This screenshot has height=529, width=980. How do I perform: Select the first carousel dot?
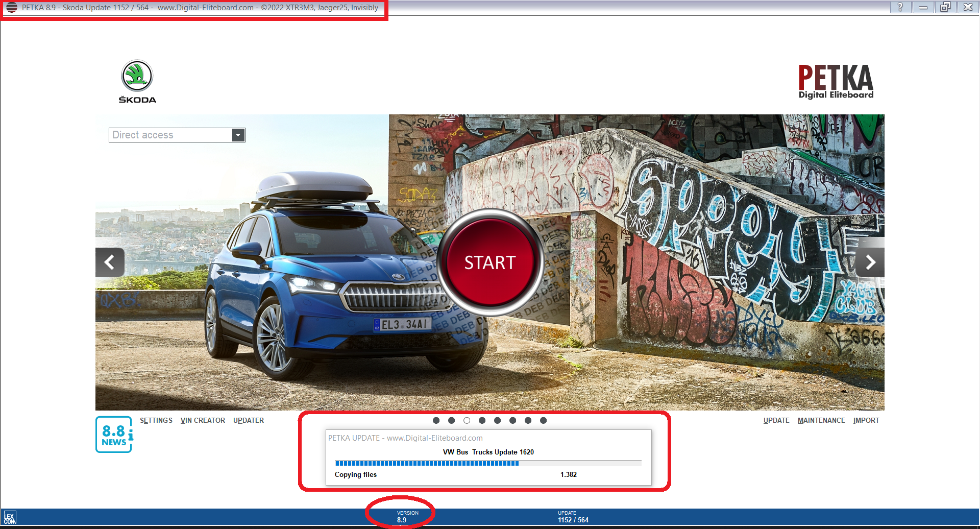click(x=436, y=420)
